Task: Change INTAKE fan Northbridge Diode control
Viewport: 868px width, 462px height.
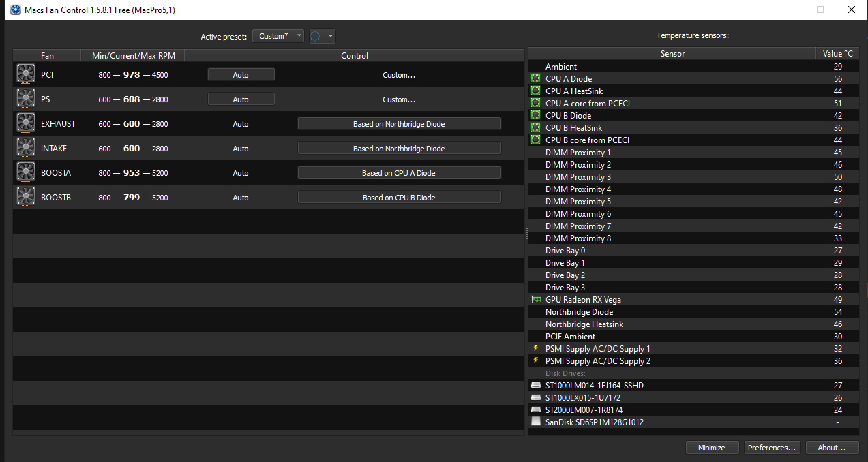Action: click(399, 149)
